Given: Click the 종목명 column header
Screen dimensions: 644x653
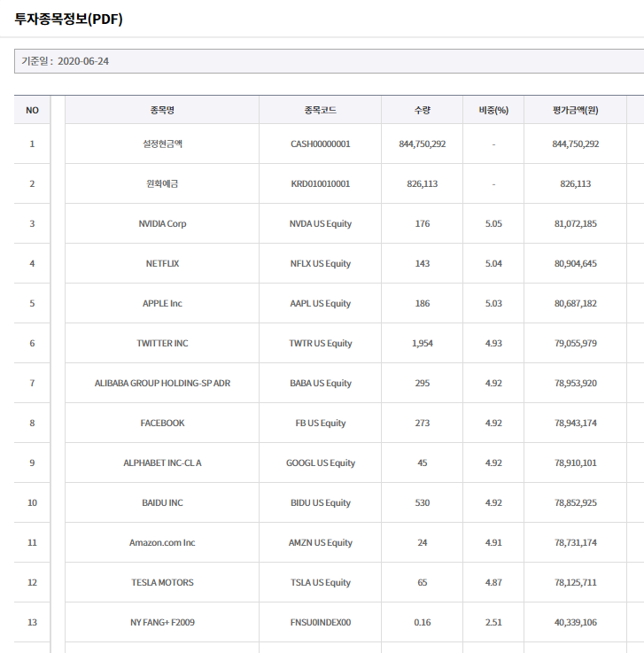Looking at the screenshot, I should 162,110.
